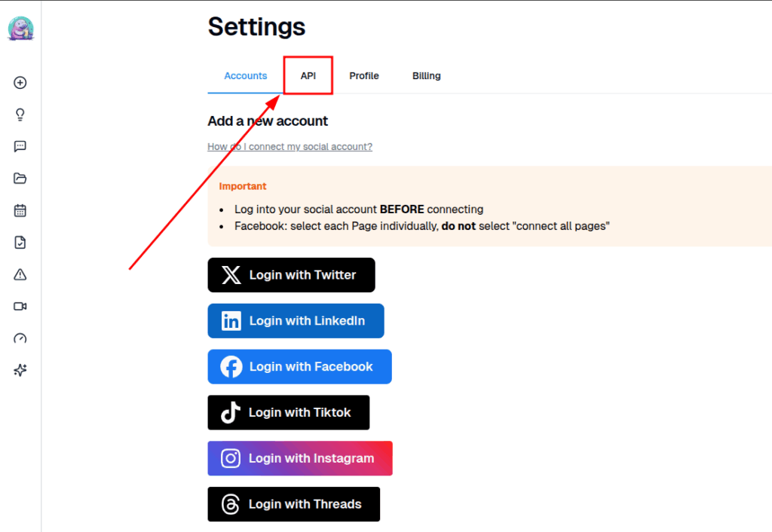Viewport: 772px width, 532px height.
Task: Open "How do I connect my social account?" link
Action: point(289,147)
